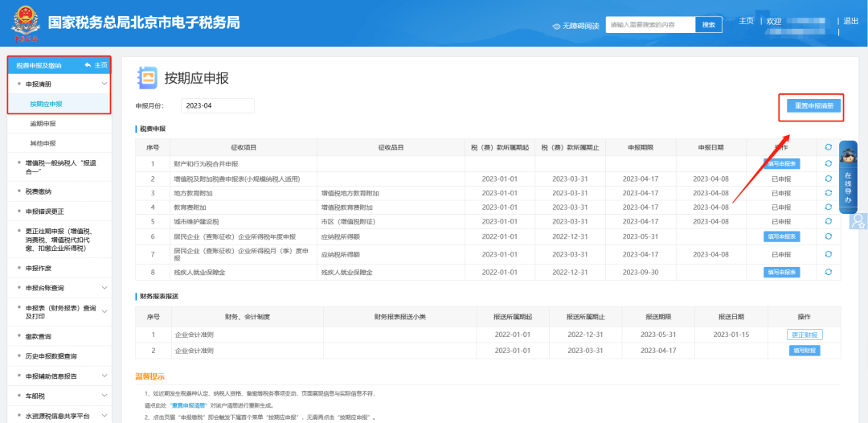
Task: Expand 申报表（财务报表）查询及打印 menu
Action: point(104,312)
